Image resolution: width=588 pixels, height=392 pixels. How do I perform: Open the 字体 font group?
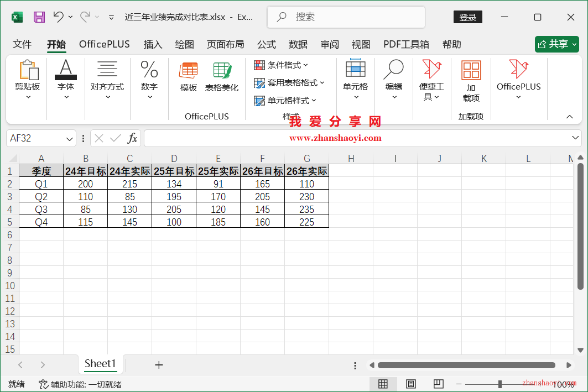pos(66,80)
